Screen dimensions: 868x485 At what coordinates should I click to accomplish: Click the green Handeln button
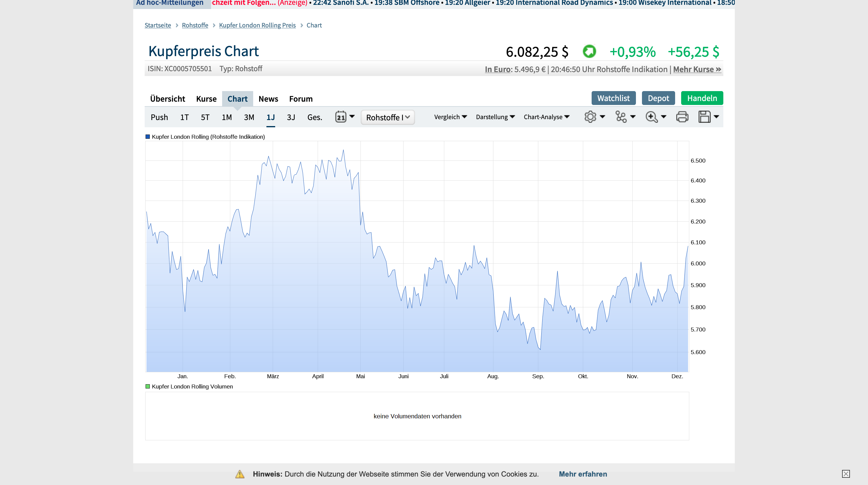pyautogui.click(x=702, y=98)
